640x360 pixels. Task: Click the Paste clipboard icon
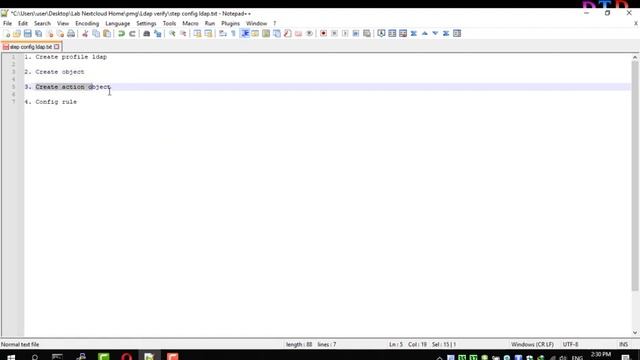click(x=107, y=33)
